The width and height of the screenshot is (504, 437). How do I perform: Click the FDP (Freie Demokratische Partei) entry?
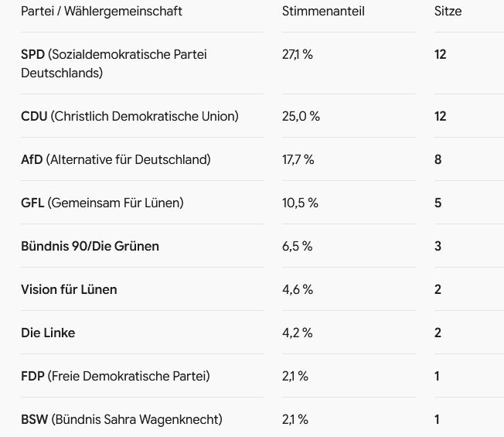115,376
